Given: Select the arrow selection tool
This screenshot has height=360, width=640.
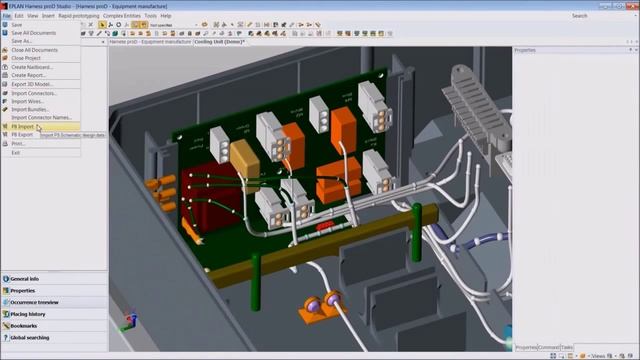Looking at the screenshot, I should (102, 25).
